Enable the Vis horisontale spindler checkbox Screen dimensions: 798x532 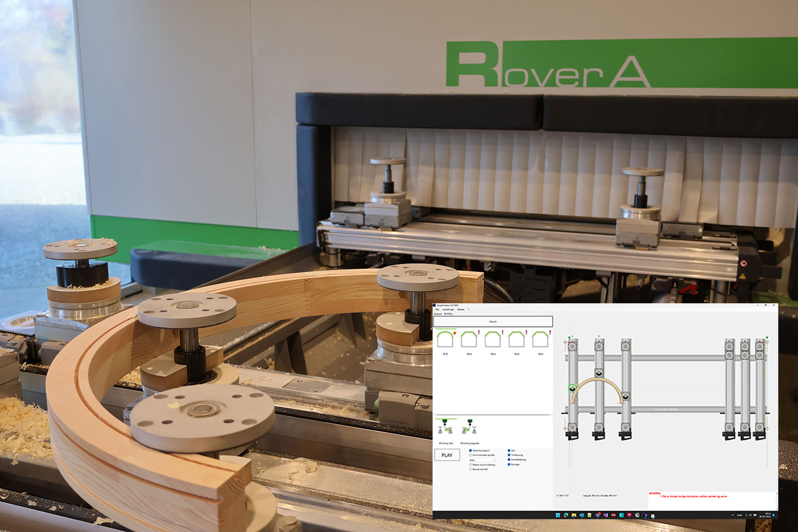pyautogui.click(x=470, y=455)
